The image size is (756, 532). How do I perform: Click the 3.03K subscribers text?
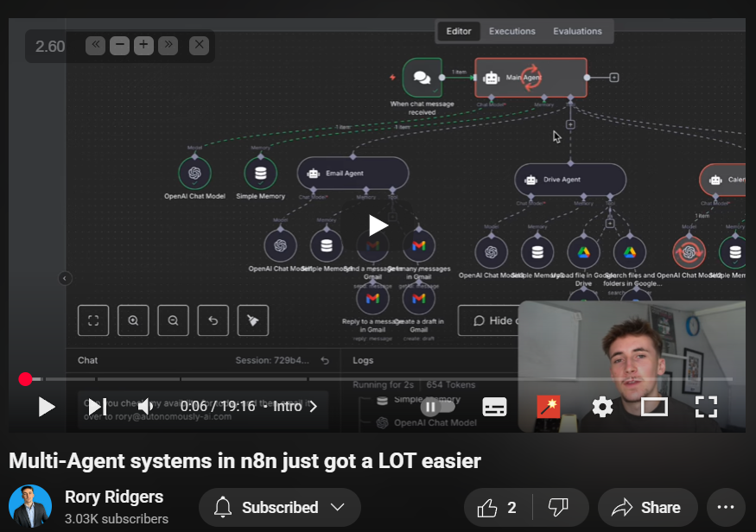pyautogui.click(x=117, y=519)
